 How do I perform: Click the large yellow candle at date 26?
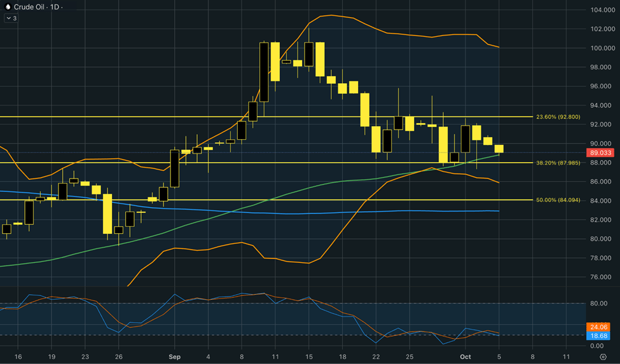click(107, 214)
